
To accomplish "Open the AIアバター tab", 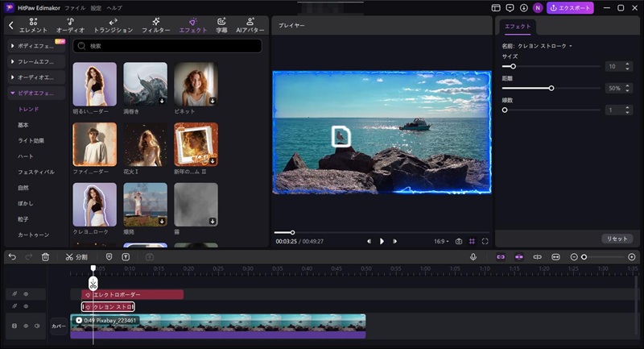I will 250,26.
